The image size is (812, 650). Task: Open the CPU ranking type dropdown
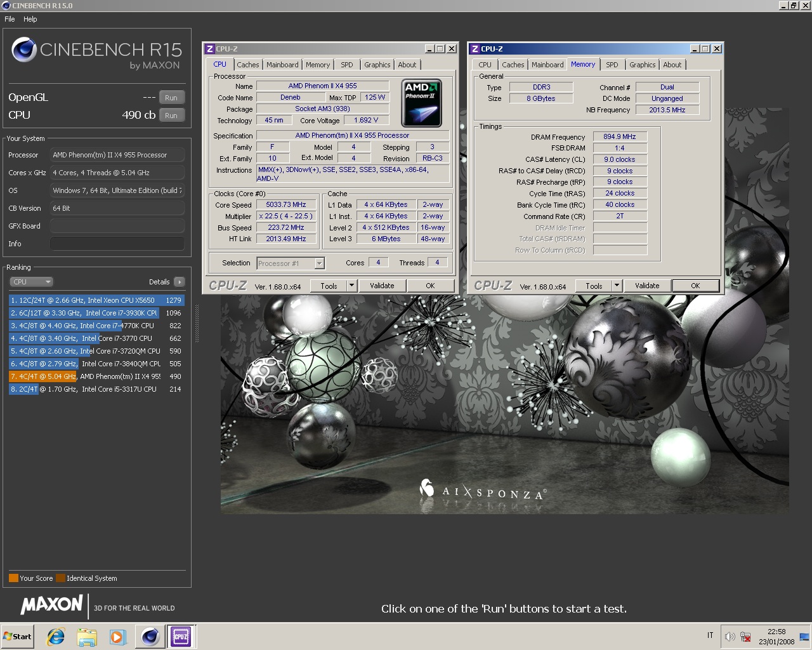coord(31,282)
